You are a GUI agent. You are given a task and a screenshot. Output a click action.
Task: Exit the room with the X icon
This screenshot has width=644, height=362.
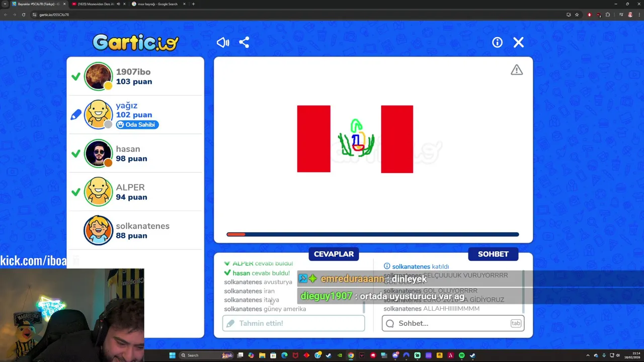click(x=519, y=43)
